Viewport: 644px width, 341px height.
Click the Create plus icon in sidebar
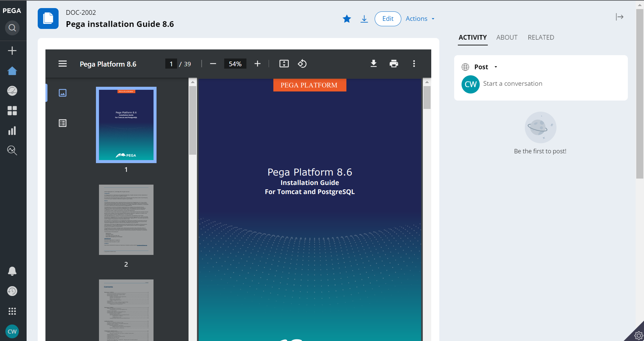click(x=12, y=50)
